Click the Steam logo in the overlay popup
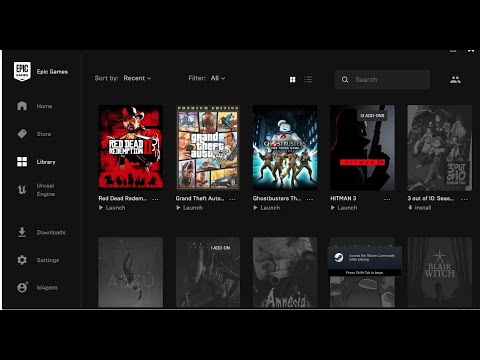Viewport: 480px width, 360px height. click(x=339, y=257)
